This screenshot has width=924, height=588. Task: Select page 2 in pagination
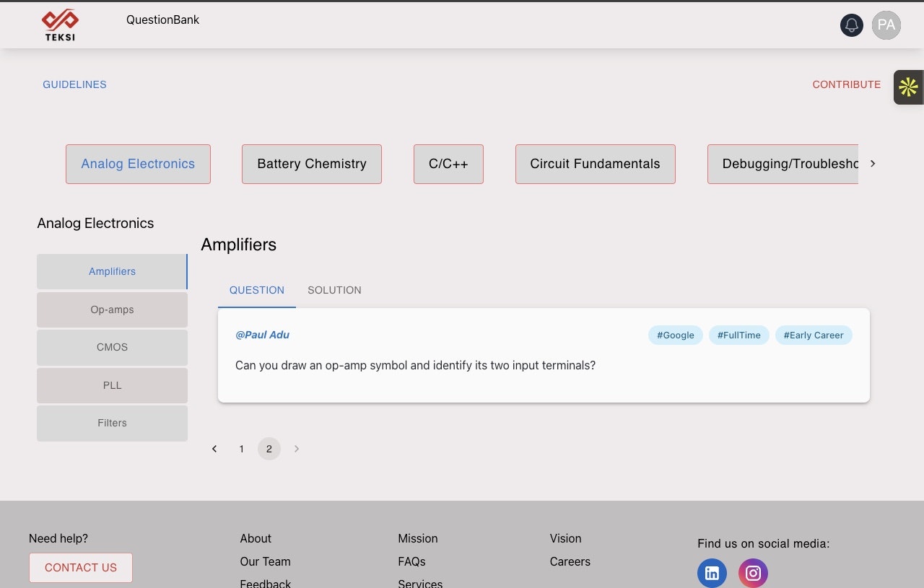pos(269,449)
